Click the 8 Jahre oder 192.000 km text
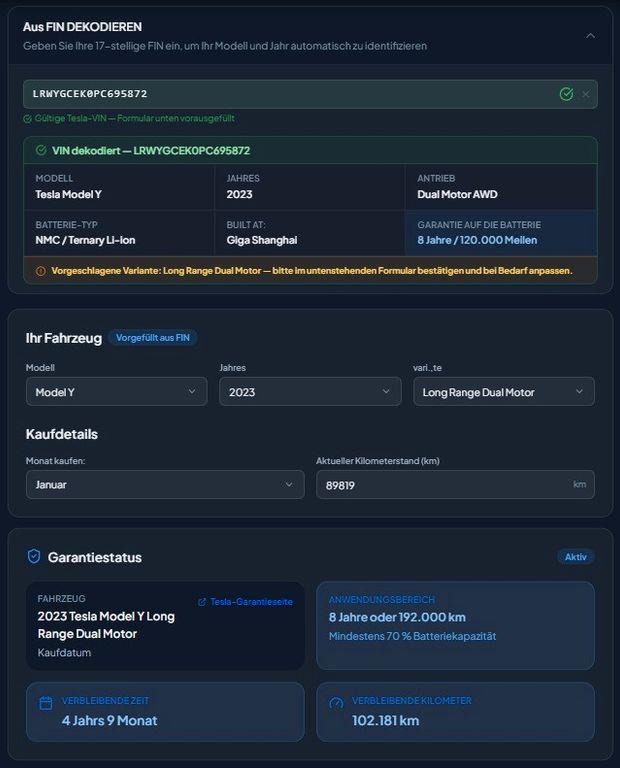 coord(397,617)
